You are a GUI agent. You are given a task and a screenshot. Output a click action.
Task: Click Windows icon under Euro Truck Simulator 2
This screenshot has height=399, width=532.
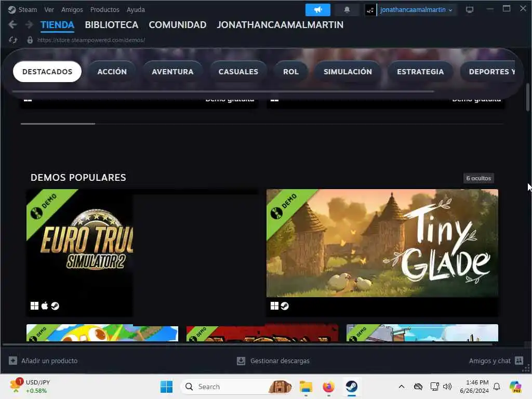34,305
